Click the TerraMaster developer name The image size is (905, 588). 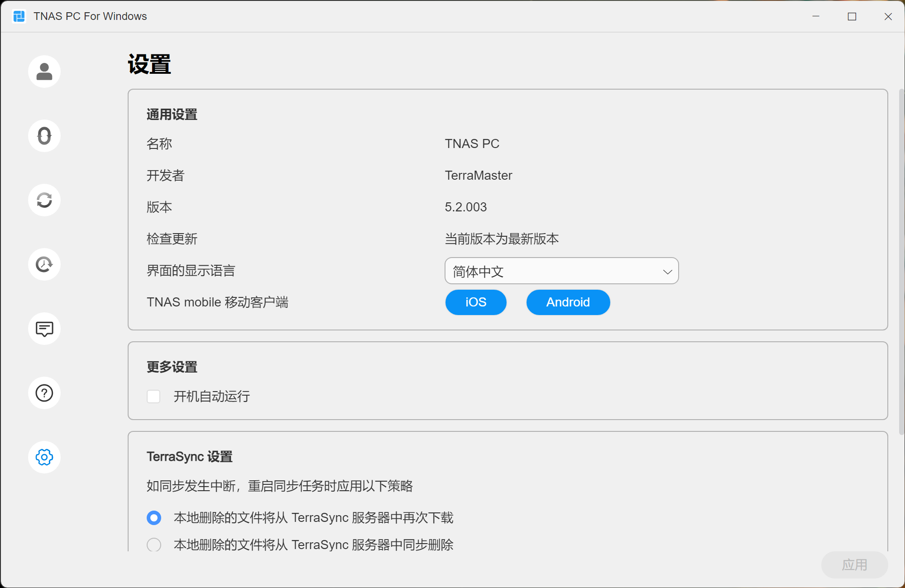tap(479, 175)
